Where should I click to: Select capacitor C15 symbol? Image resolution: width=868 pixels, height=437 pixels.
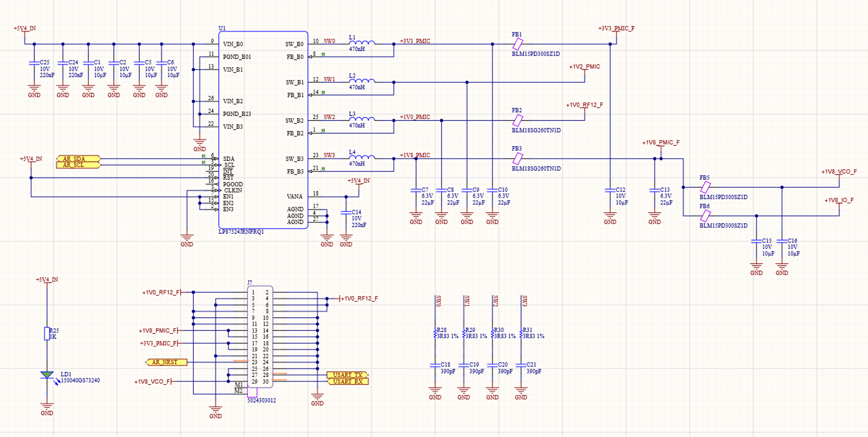[757, 241]
